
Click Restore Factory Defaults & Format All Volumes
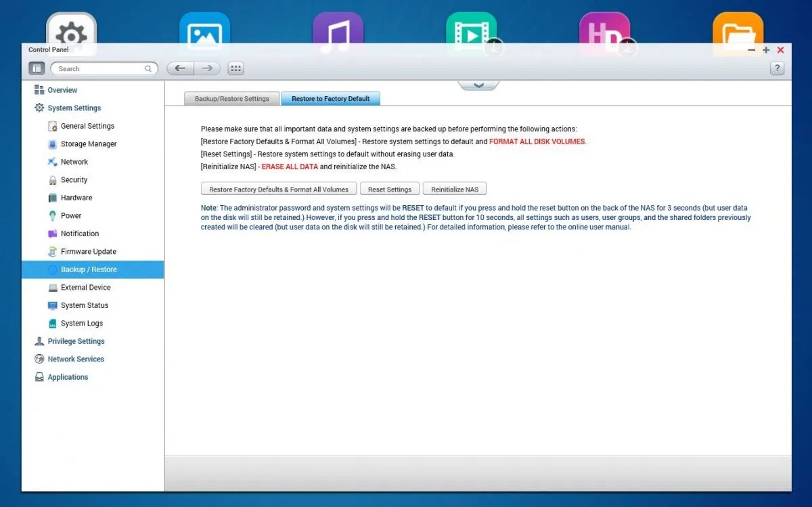[279, 190]
